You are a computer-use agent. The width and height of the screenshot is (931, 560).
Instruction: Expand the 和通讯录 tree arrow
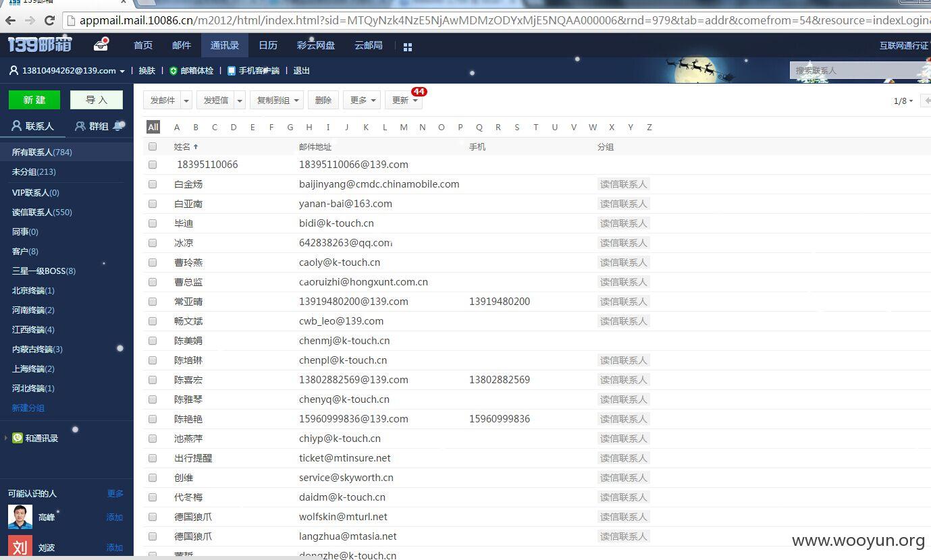pos(6,438)
